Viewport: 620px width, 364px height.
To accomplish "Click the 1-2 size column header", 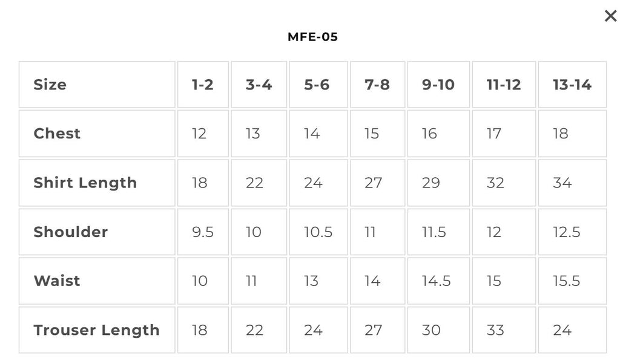I will pyautogui.click(x=203, y=85).
